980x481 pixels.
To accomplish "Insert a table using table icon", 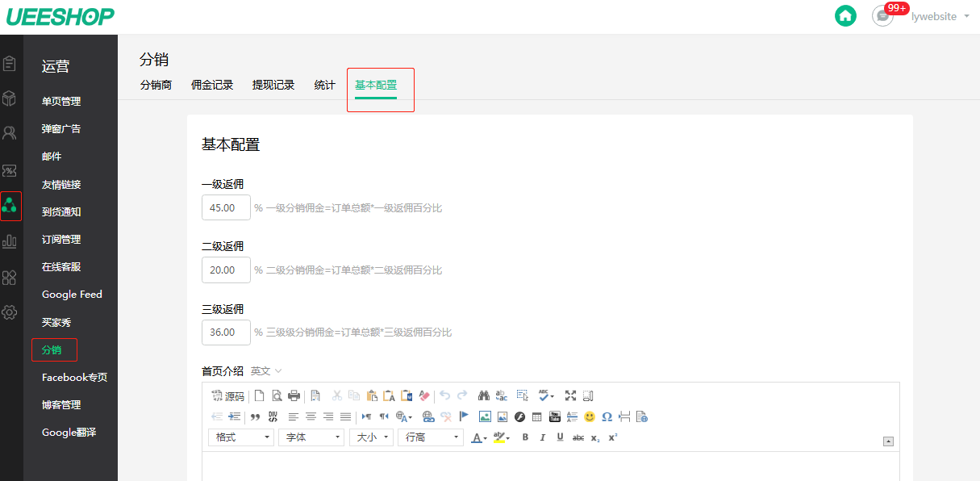I will [x=537, y=417].
